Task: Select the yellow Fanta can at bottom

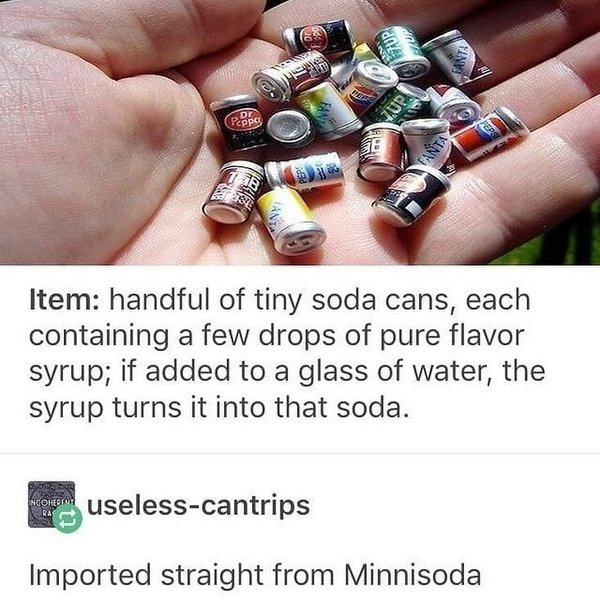Action: (292, 221)
